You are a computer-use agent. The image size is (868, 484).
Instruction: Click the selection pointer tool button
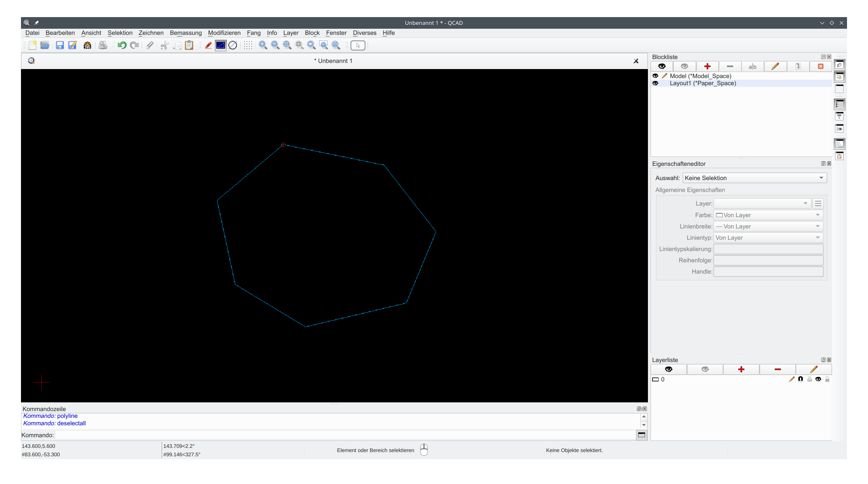(x=358, y=45)
